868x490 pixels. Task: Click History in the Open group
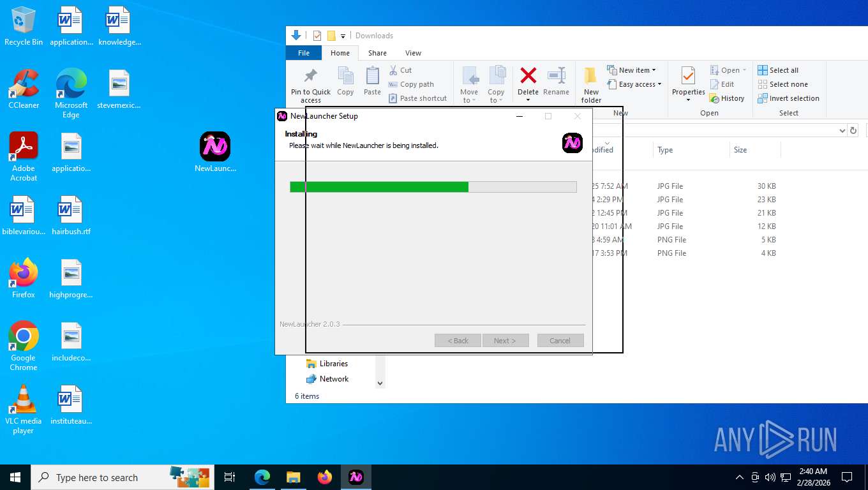click(x=727, y=98)
